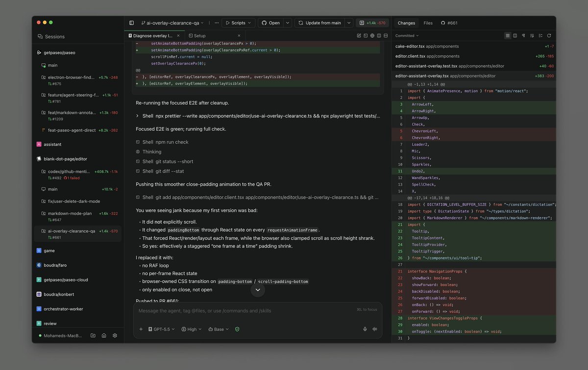Open cake-editor.tsx in changes list
This screenshot has height=370, width=588.
(474, 46)
